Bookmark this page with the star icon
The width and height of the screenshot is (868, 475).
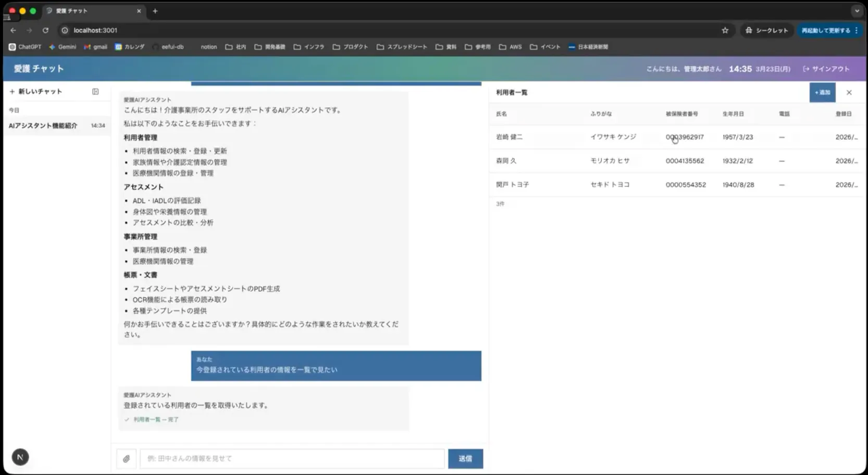[725, 30]
